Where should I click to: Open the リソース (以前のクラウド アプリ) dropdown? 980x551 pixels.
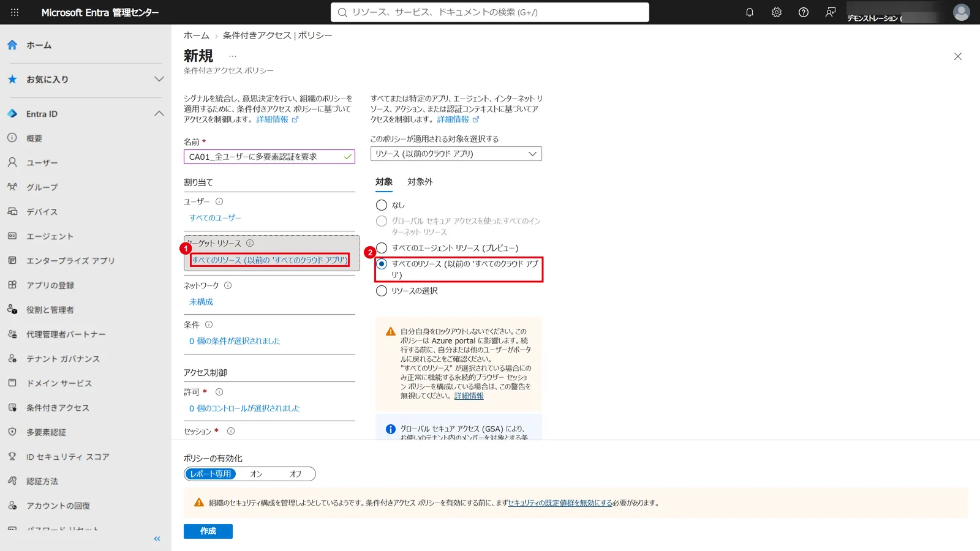click(x=456, y=154)
